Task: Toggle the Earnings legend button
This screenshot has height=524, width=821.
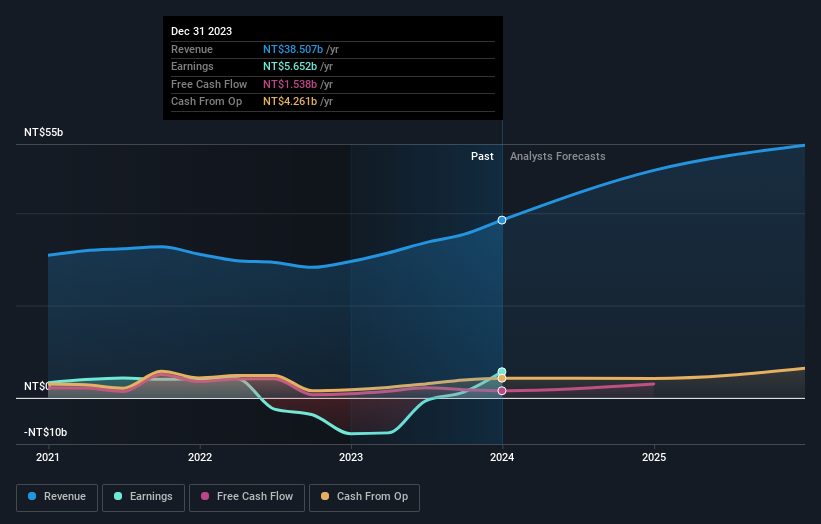Action: pyautogui.click(x=143, y=497)
